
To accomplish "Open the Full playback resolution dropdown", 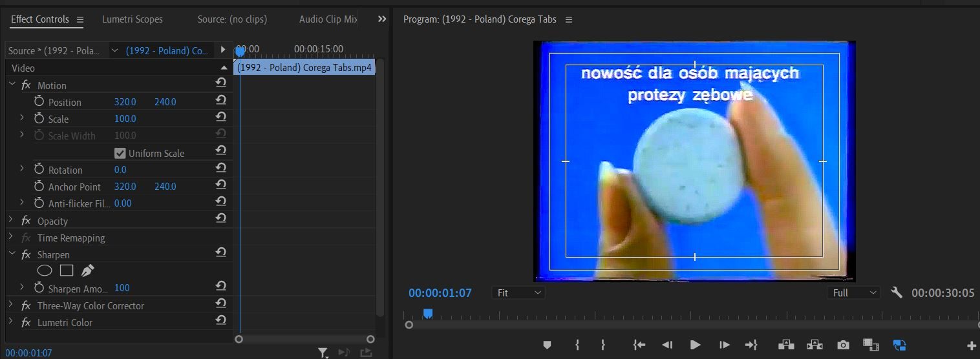I will click(854, 292).
